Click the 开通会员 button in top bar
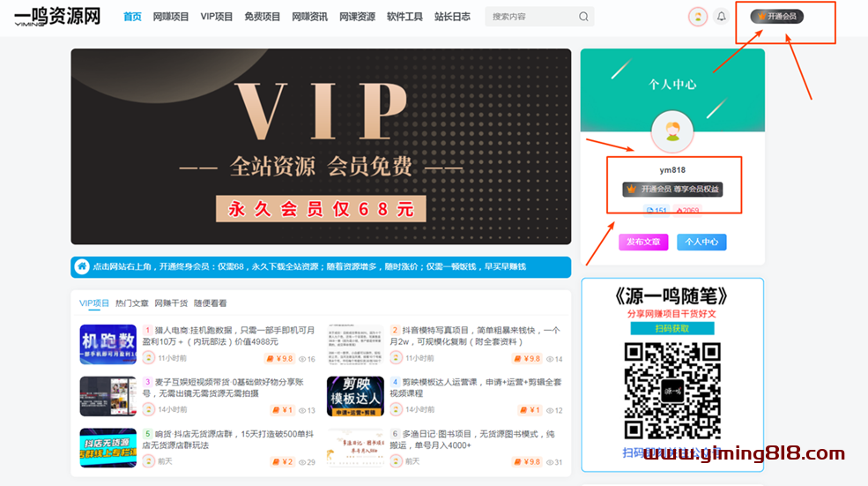This screenshot has height=486, width=868. pyautogui.click(x=776, y=17)
